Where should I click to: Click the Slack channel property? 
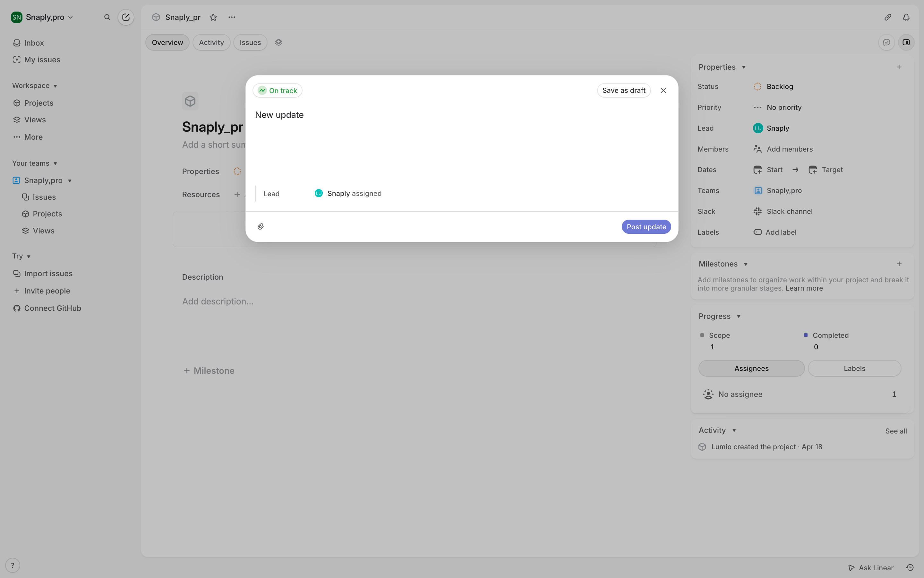pyautogui.click(x=783, y=211)
